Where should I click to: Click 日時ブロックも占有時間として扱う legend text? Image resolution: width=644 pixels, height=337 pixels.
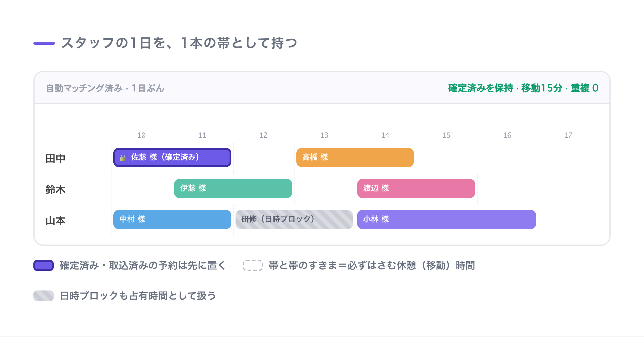138,296
